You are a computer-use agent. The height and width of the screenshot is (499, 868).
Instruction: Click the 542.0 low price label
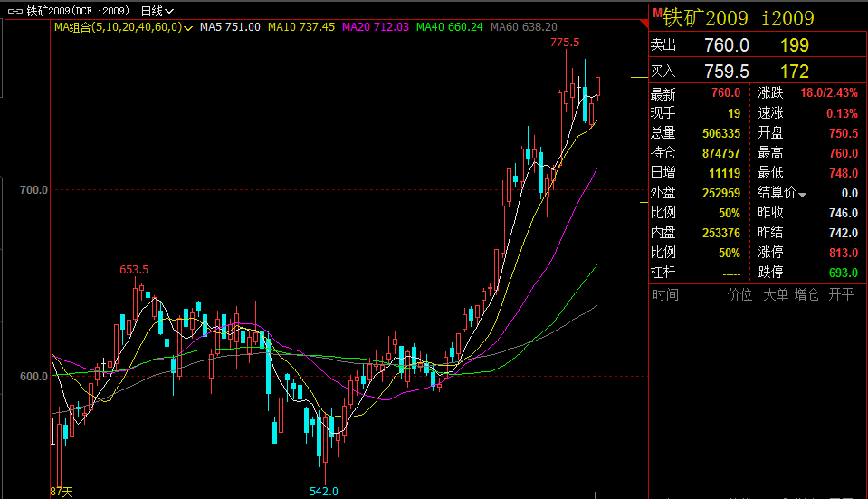pyautogui.click(x=323, y=491)
